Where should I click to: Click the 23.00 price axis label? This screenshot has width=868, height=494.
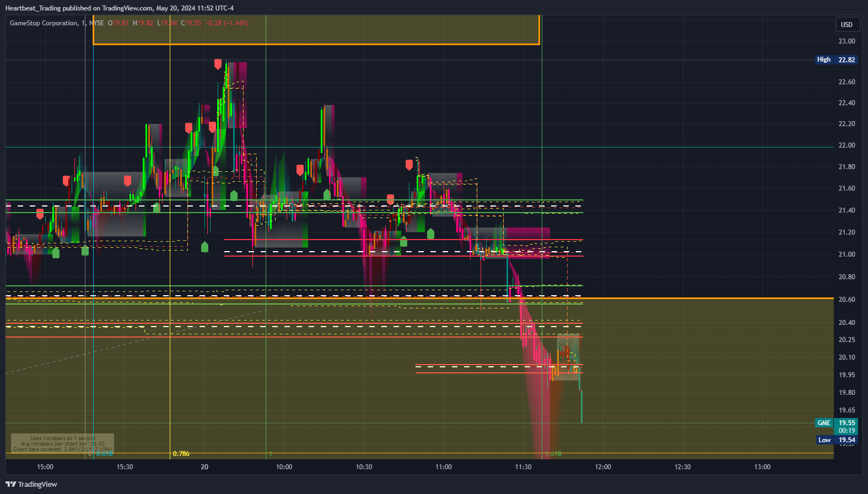tap(847, 41)
